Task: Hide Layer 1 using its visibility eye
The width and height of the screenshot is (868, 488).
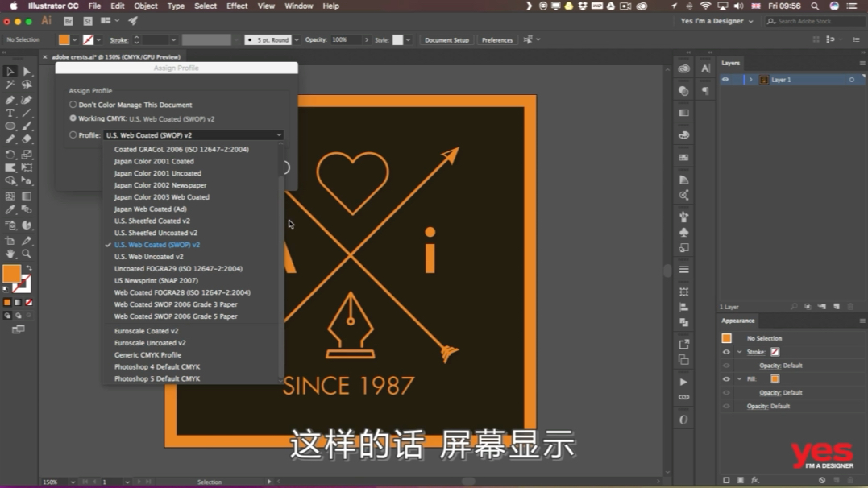Action: click(725, 80)
